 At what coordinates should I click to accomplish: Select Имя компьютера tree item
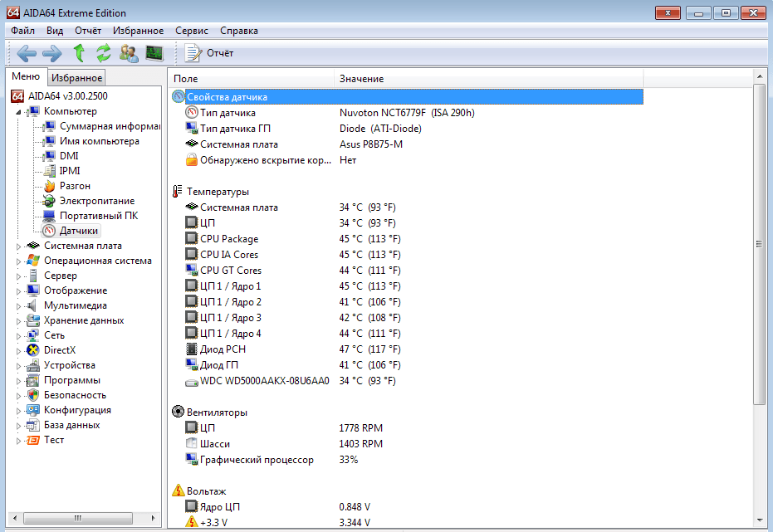click(x=99, y=141)
